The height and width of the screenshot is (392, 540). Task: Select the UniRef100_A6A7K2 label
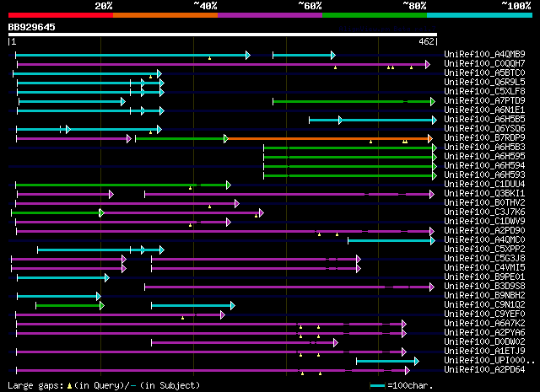484,324
